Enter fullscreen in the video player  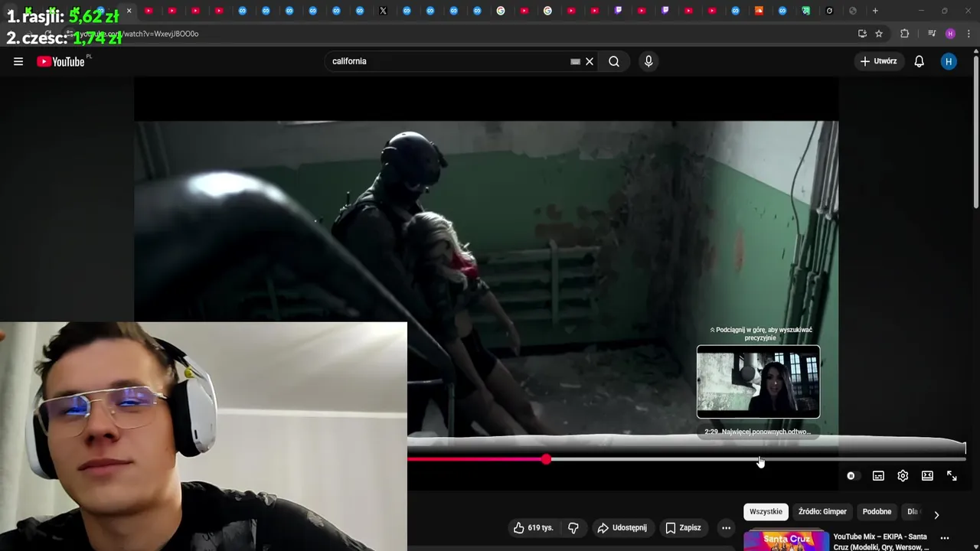pyautogui.click(x=952, y=476)
